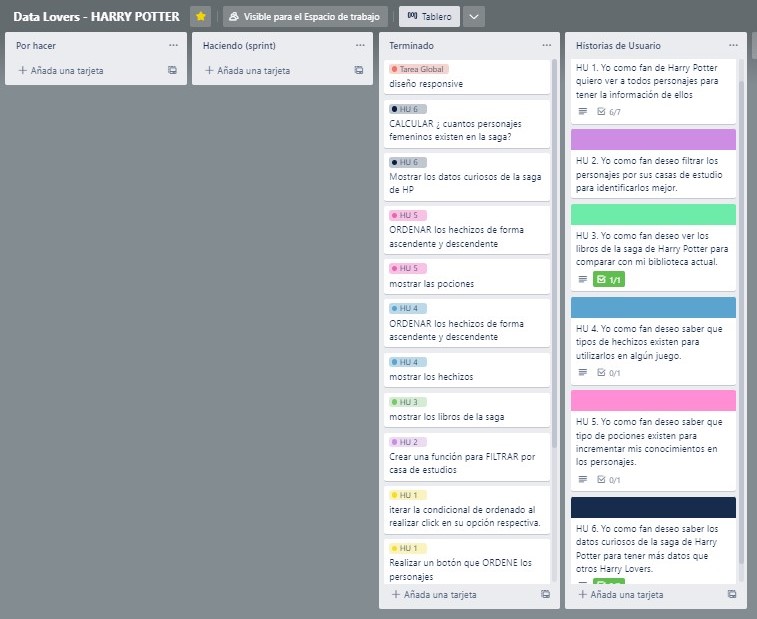Add a card in Historias de Usuario

(621, 594)
